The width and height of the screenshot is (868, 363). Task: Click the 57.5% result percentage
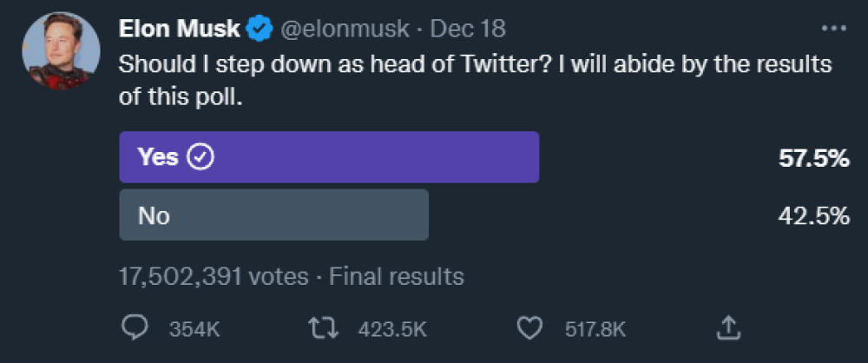[x=814, y=159]
